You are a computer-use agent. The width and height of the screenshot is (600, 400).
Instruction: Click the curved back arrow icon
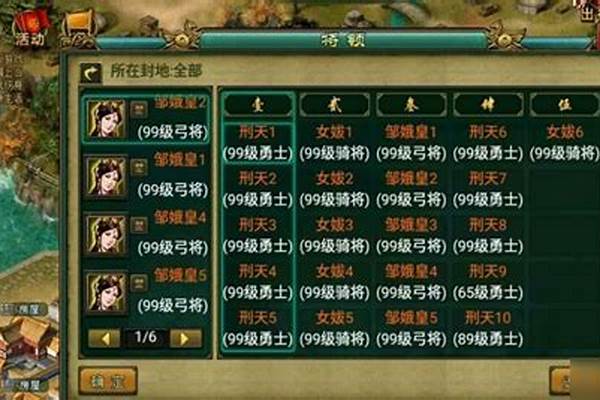[91, 72]
